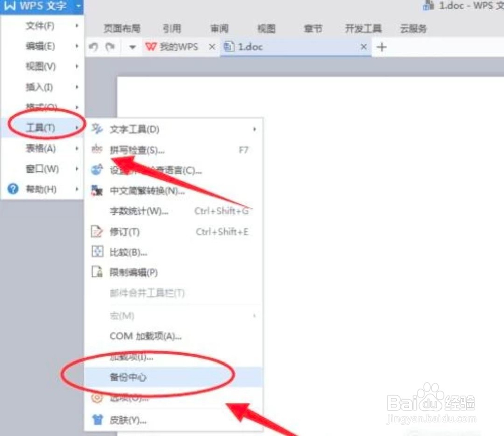Click the 限制编辑 restrict editing lock icon
Screen dimensions: 504x436
point(96,272)
